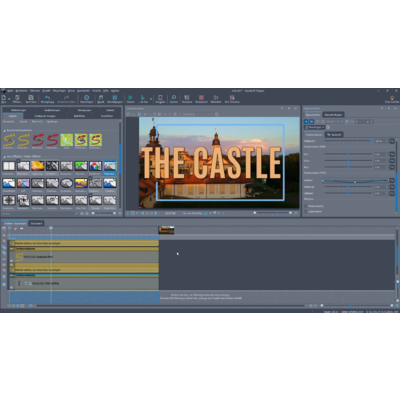Click the green Start play icon in toolbar

[130, 97]
